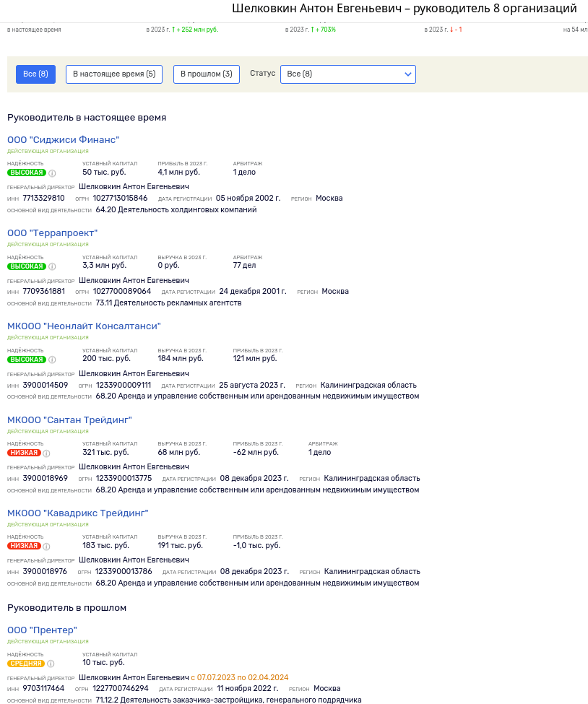Click info icon beside Сантан Трейдинг НИЗКАЯ badge
This screenshot has width=588, height=704.
point(47,453)
